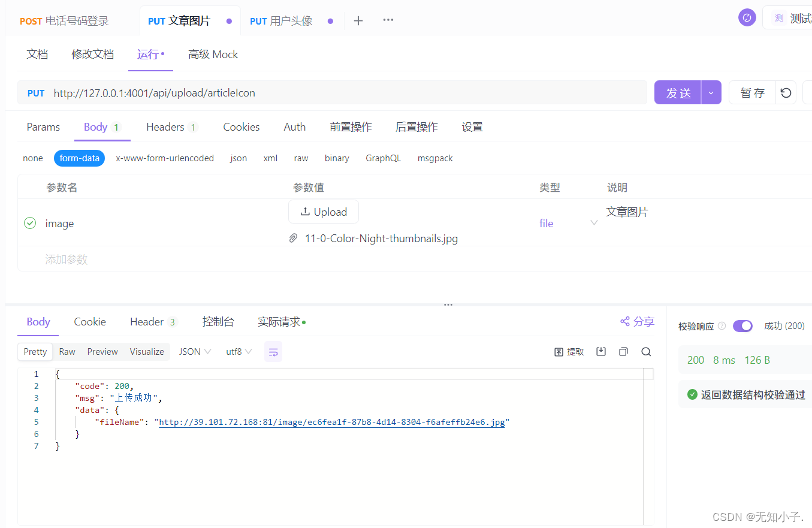Open the 实际请求 tab
The height and width of the screenshot is (528, 812).
[281, 322]
